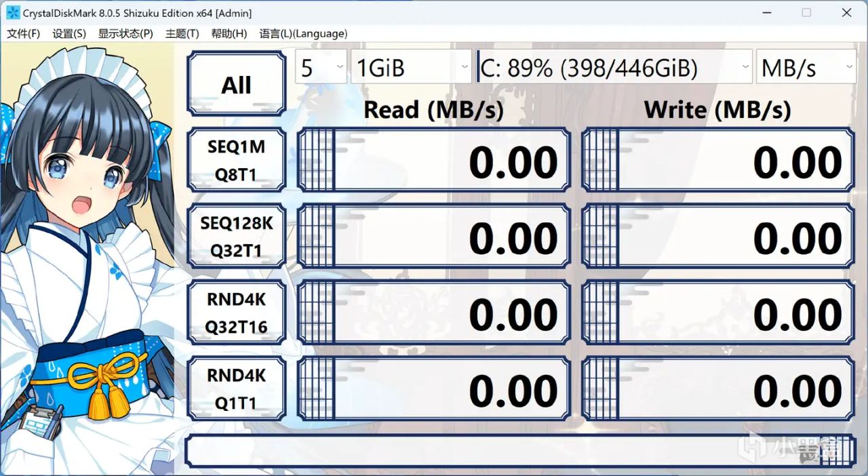The width and height of the screenshot is (868, 476).
Task: Start the RND4K Q32T16 benchmark
Action: (236, 313)
